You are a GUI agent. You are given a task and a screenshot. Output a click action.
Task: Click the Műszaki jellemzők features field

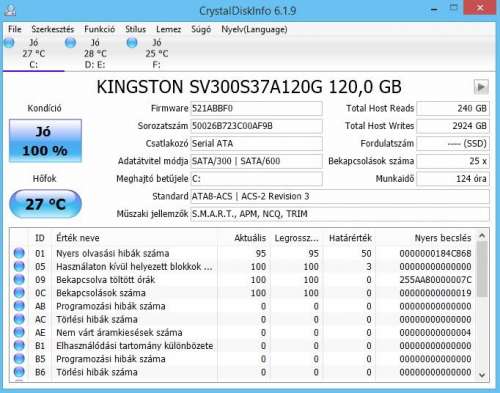coord(340,214)
